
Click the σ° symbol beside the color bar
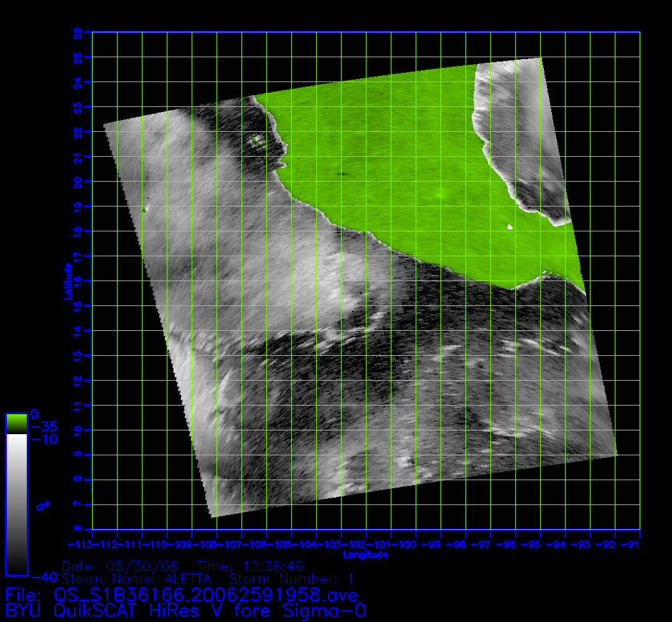click(43, 506)
